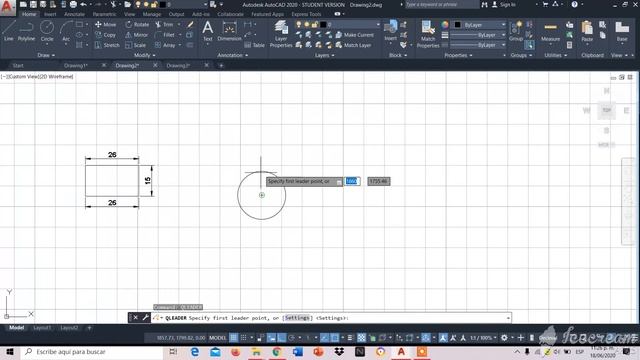Click the Group tool
This screenshot has width=640, height=360.
point(516,31)
